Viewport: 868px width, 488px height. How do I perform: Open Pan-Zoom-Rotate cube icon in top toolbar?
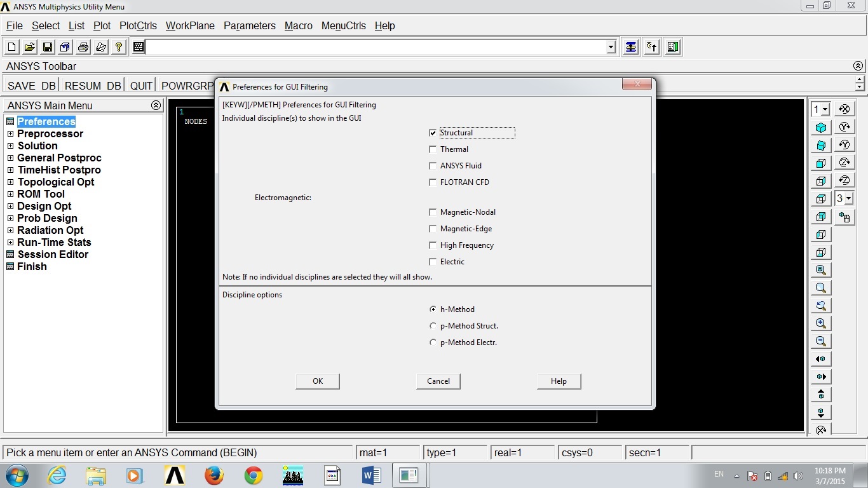pos(65,47)
